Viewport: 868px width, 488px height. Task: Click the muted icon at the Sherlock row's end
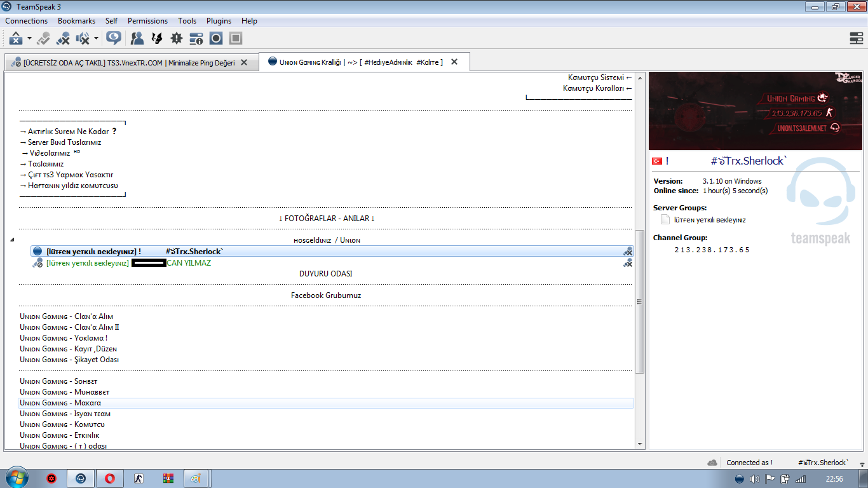point(628,252)
